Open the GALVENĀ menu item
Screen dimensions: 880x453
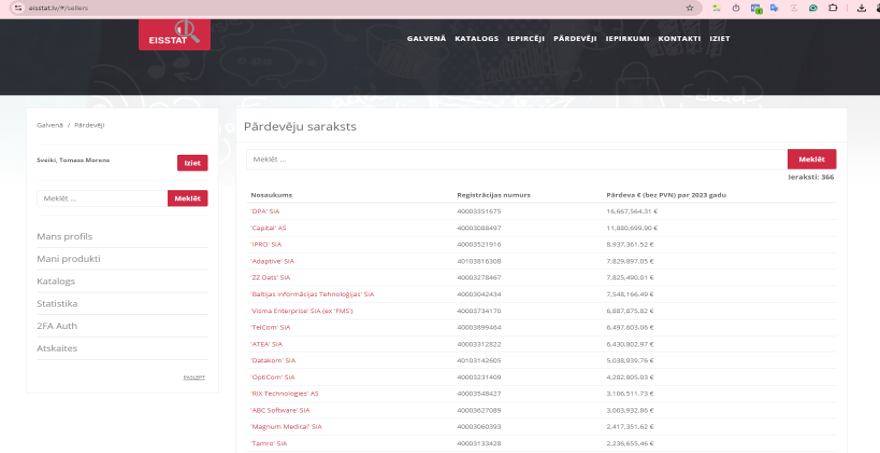point(427,39)
